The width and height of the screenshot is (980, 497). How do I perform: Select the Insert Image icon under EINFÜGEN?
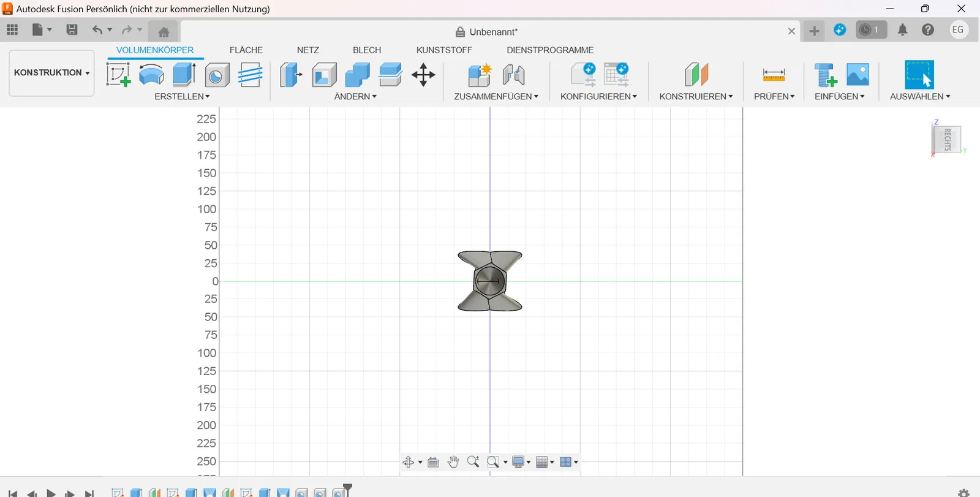858,75
